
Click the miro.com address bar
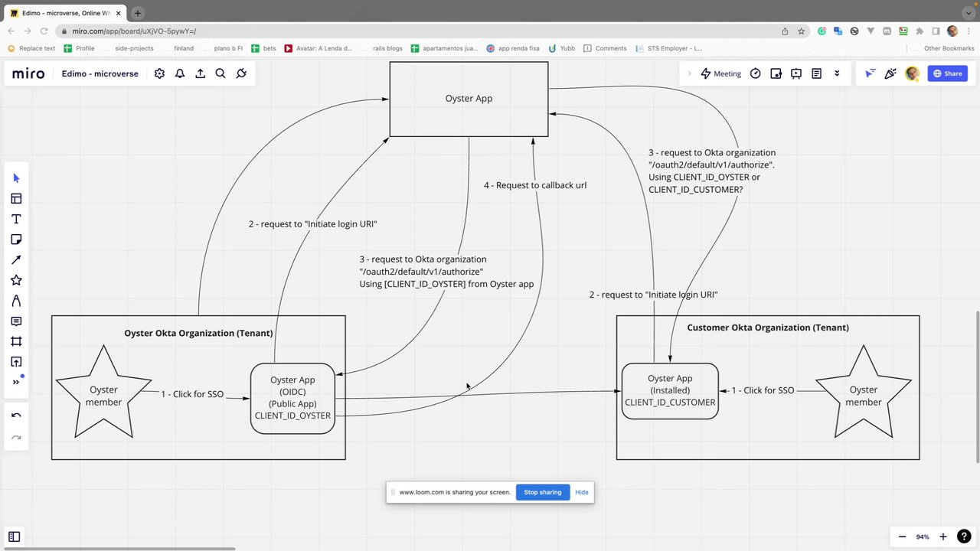(x=421, y=31)
